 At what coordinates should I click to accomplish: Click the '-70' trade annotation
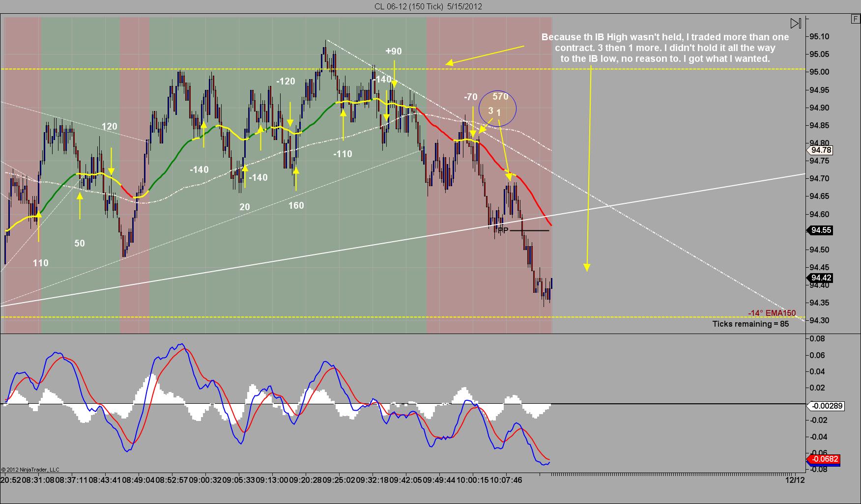tap(470, 97)
